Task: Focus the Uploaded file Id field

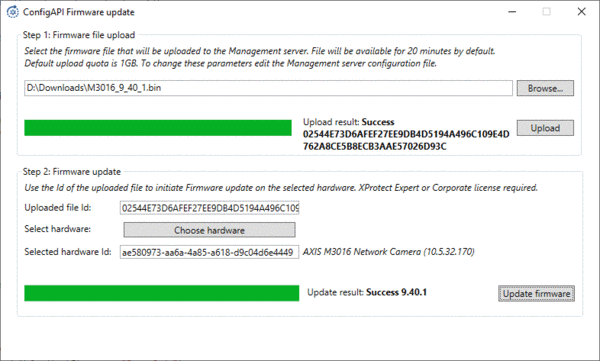Action: click(x=209, y=208)
